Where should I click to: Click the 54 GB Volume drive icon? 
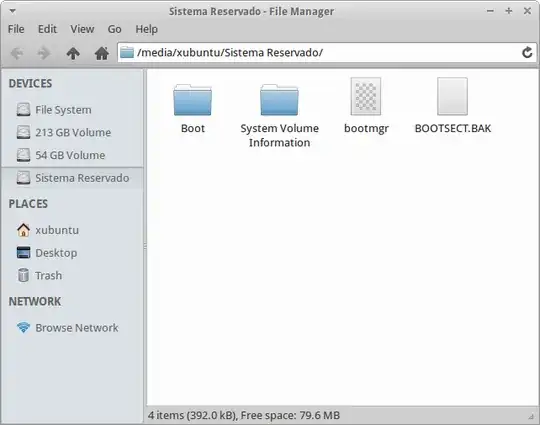(x=23, y=155)
